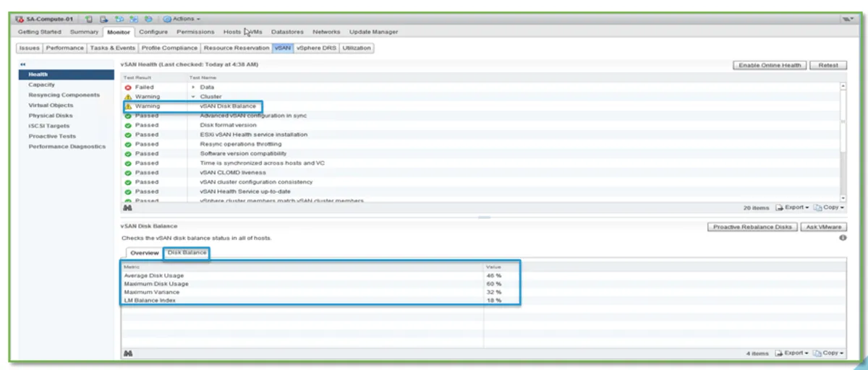Expand the Data test group arrow
Image resolution: width=868 pixels, height=370 pixels.
coord(193,87)
